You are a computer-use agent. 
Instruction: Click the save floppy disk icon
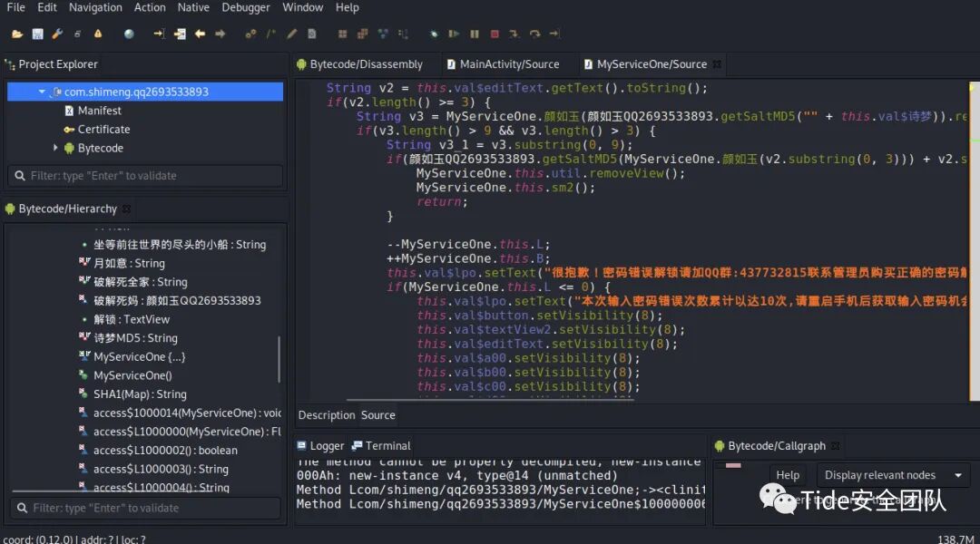[x=37, y=34]
